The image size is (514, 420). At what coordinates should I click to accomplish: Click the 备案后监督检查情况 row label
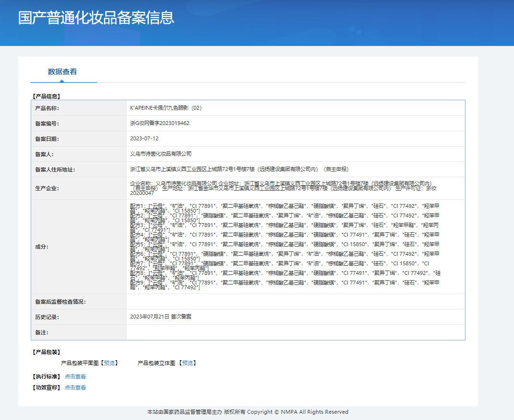[x=60, y=302]
